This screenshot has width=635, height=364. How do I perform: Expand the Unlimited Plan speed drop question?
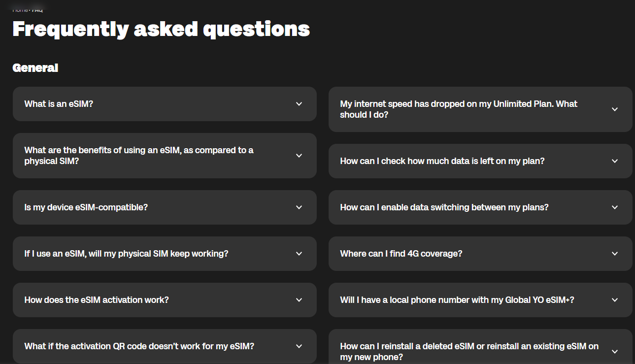(x=458, y=109)
